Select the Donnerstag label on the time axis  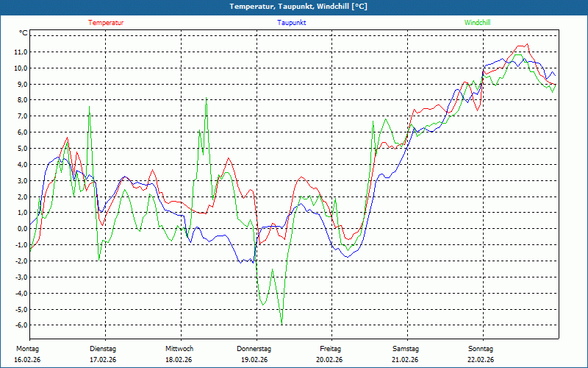pyautogui.click(x=254, y=349)
